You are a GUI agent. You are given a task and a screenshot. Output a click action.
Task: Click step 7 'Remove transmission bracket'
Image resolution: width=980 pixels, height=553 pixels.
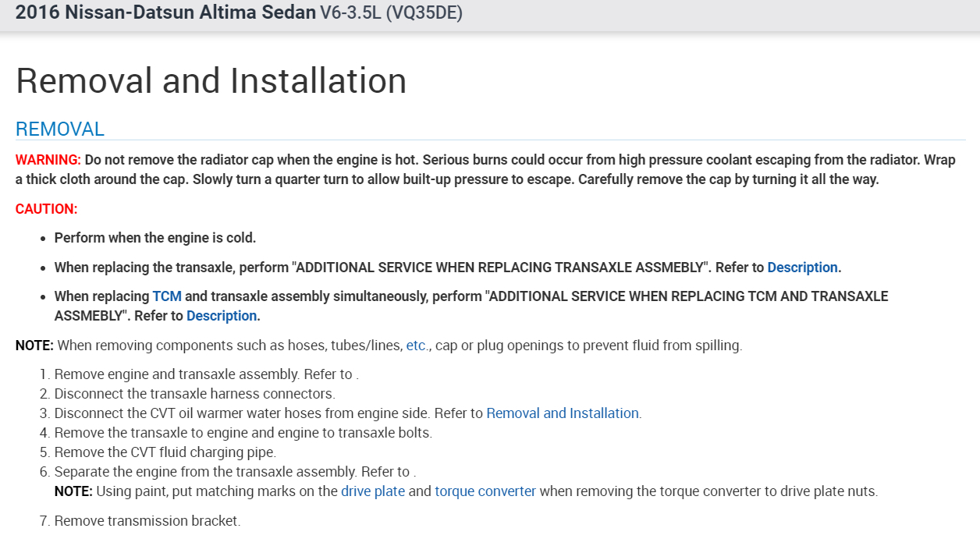tap(147, 521)
